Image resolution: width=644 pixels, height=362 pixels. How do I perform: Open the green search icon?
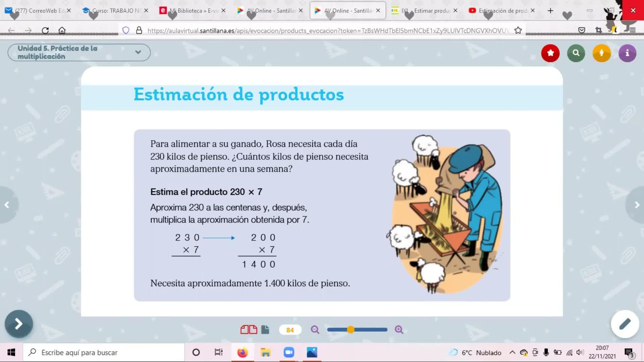pos(576,53)
